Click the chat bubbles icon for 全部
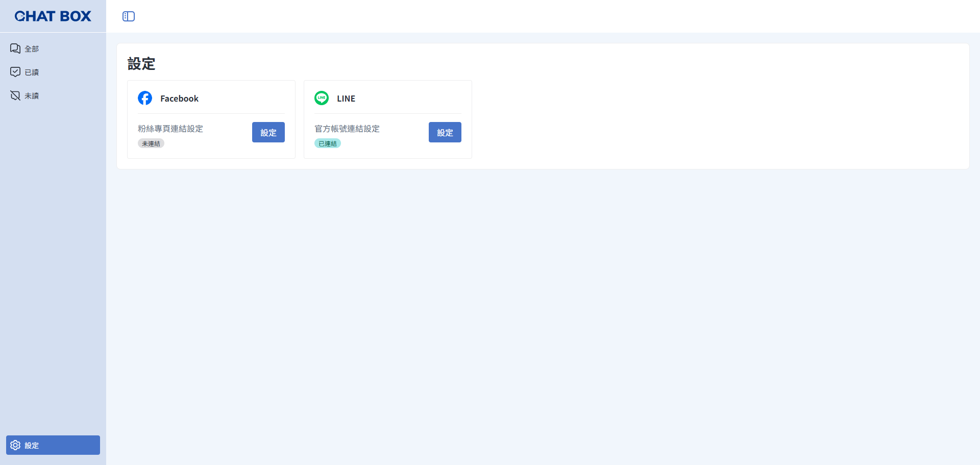The height and width of the screenshot is (465, 980). tap(15, 48)
